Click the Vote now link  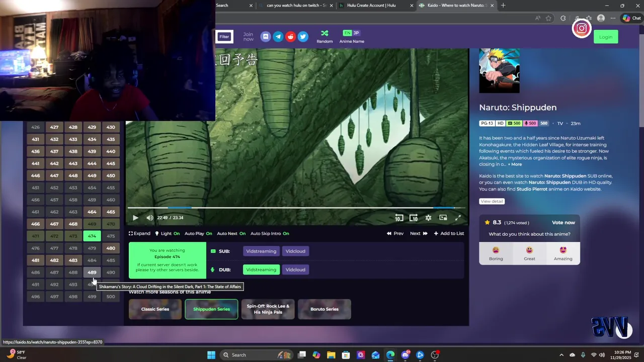click(x=563, y=223)
